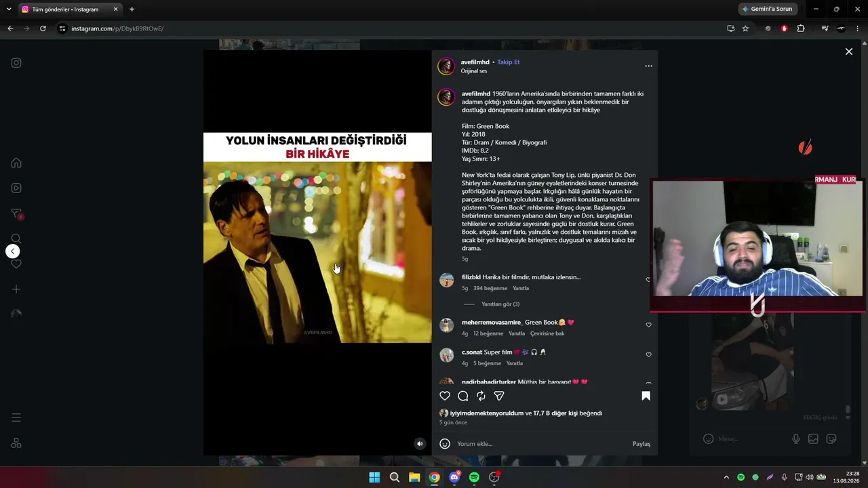Go to Instagram home from the sidebar
Screen dimensions: 868x488
[16, 163]
